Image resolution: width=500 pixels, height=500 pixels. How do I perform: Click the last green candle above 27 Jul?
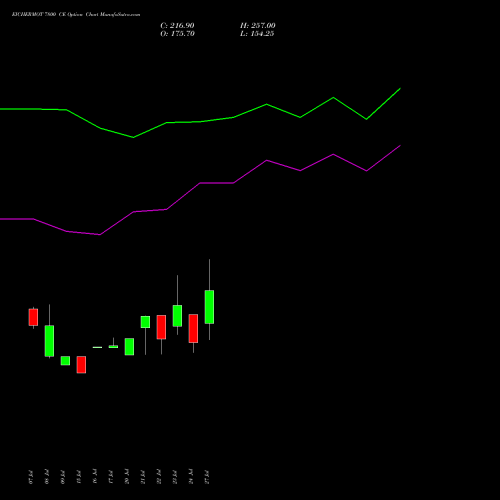pos(209,307)
